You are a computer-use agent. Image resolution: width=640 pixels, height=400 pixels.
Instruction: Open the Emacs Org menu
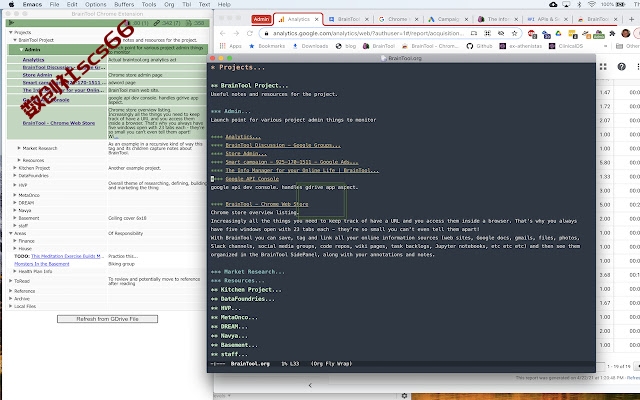click(169, 4)
